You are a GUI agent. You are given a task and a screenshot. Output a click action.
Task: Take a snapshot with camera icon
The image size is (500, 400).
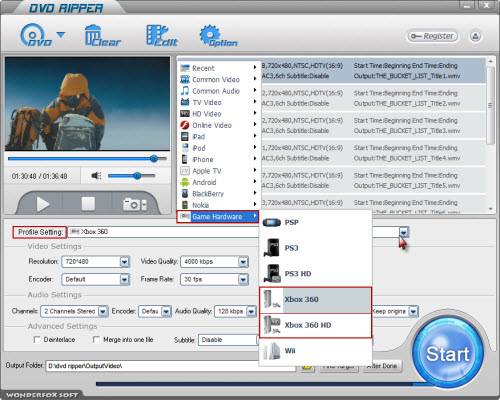tap(131, 204)
